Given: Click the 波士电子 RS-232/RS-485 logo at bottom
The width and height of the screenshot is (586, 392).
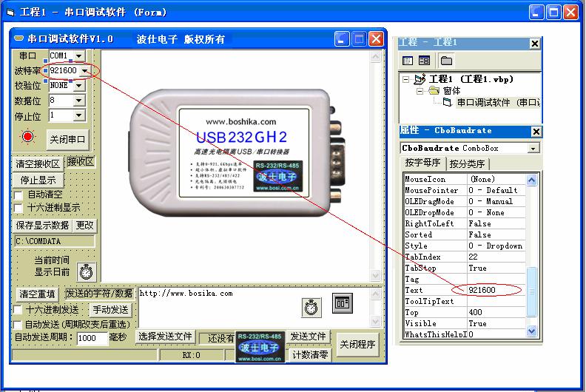Looking at the screenshot, I should [259, 347].
